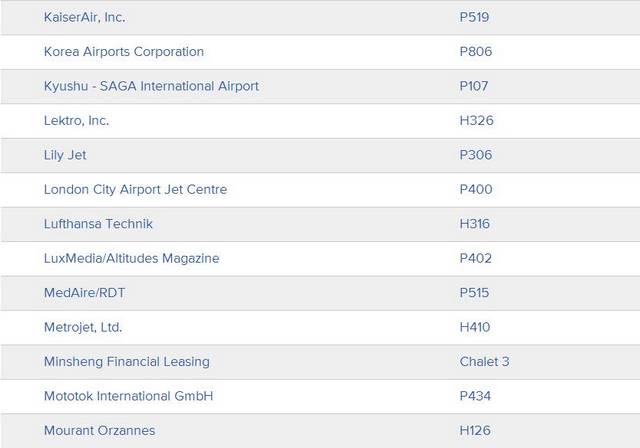This screenshot has height=448, width=640.
Task: Open London City Airport Jet Centre
Action: pyautogui.click(x=135, y=190)
